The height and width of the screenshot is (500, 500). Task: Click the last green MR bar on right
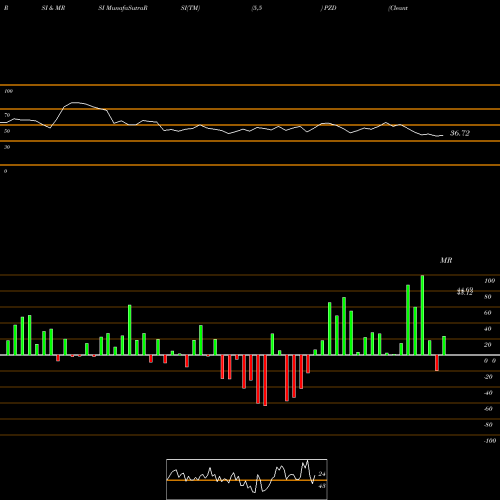[444, 346]
